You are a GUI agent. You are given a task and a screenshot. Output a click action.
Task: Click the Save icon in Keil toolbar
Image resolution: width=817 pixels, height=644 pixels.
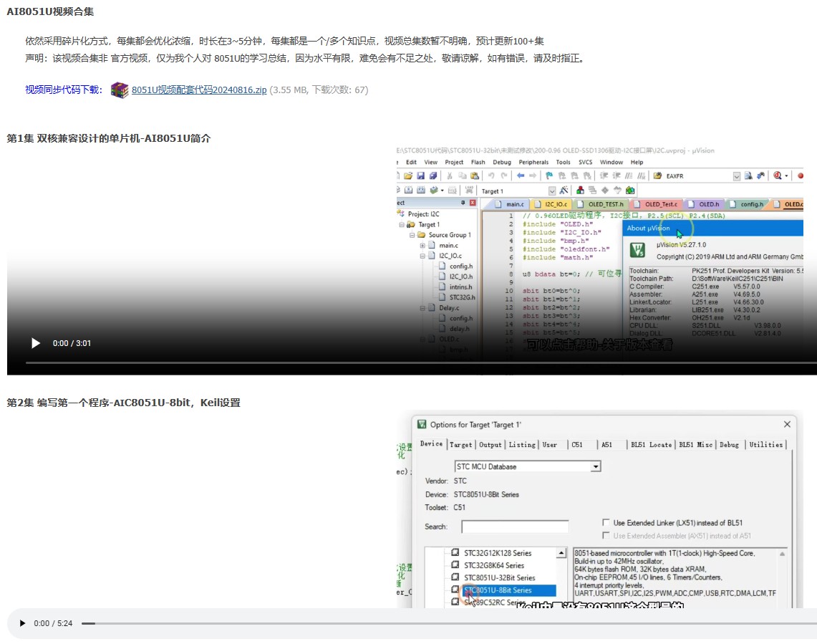[x=420, y=176]
